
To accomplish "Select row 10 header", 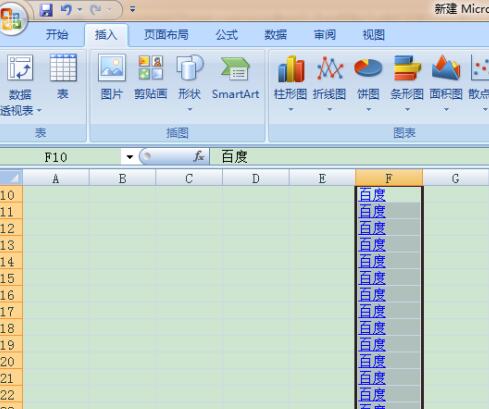I will coord(11,195).
